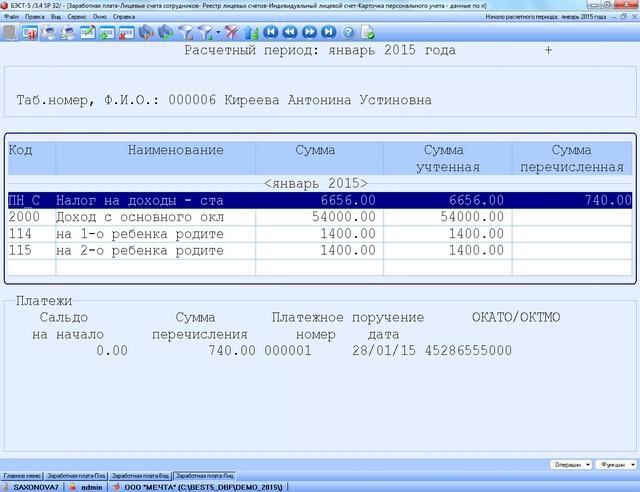Screen dimensions: 640x492
Task: Go to previous record rewind button
Action: (290, 32)
